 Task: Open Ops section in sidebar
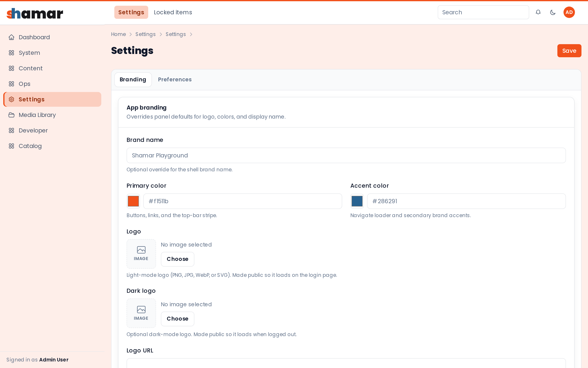pyautogui.click(x=52, y=84)
